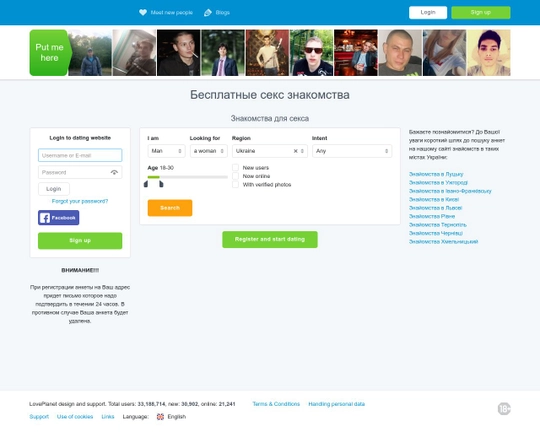Viewport: 540px width, 432px height.
Task: Click the orange Search button
Action: tap(170, 208)
